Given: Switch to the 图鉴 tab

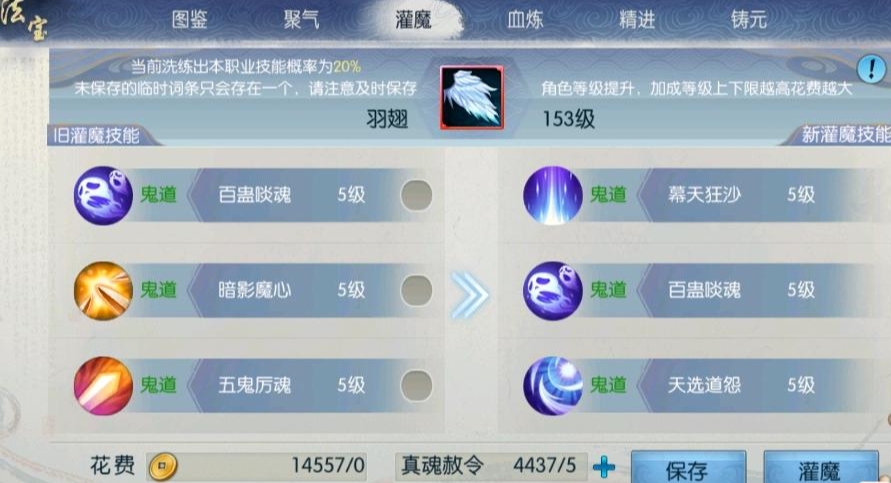Looking at the screenshot, I should [190, 20].
